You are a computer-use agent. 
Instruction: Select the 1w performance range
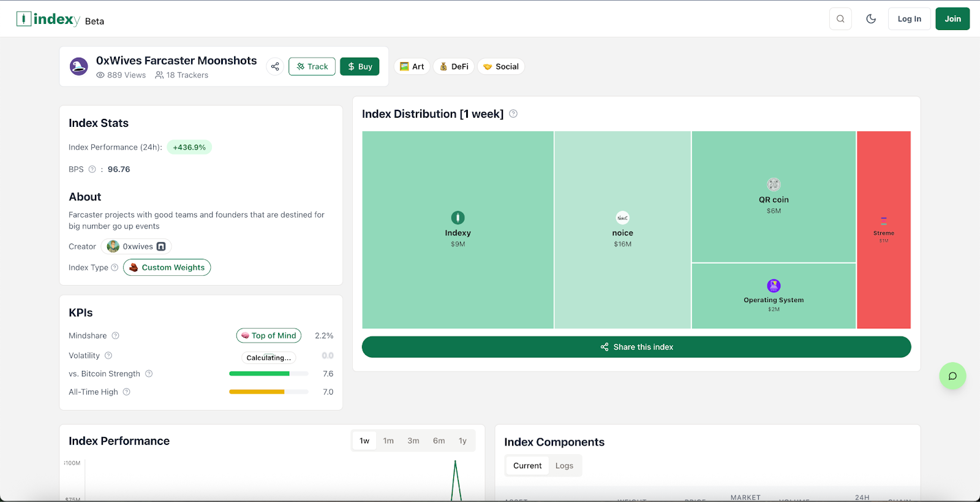click(x=364, y=441)
